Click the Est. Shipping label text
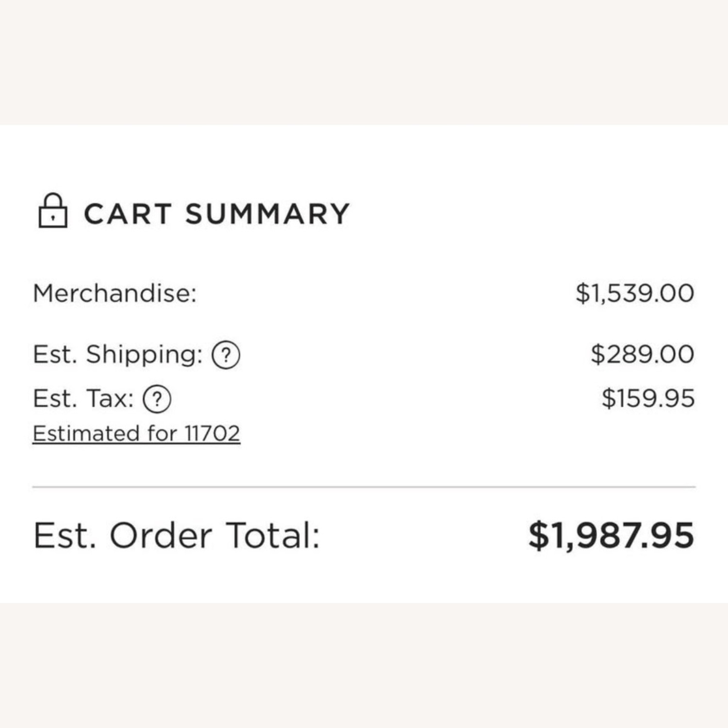Viewport: 728px width, 728px height. pyautogui.click(x=118, y=355)
